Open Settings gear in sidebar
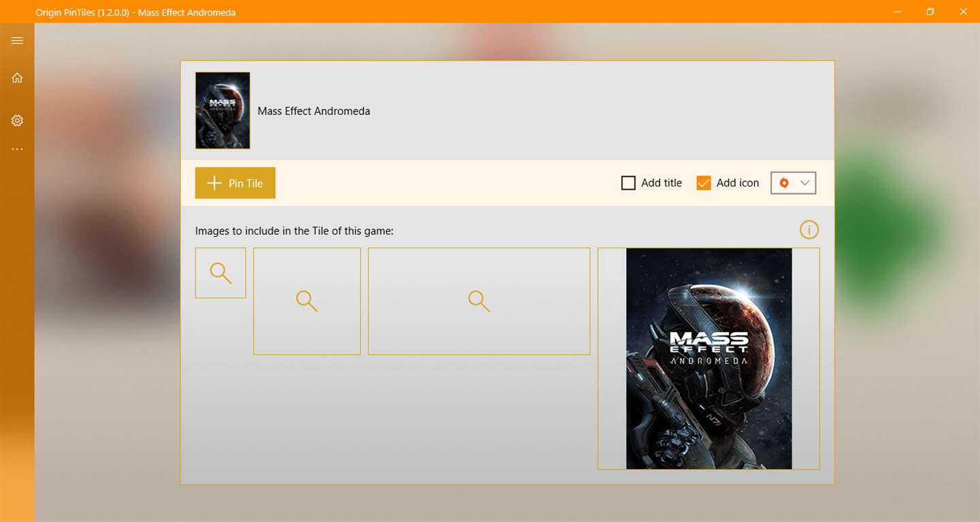This screenshot has width=980, height=522. [x=17, y=120]
